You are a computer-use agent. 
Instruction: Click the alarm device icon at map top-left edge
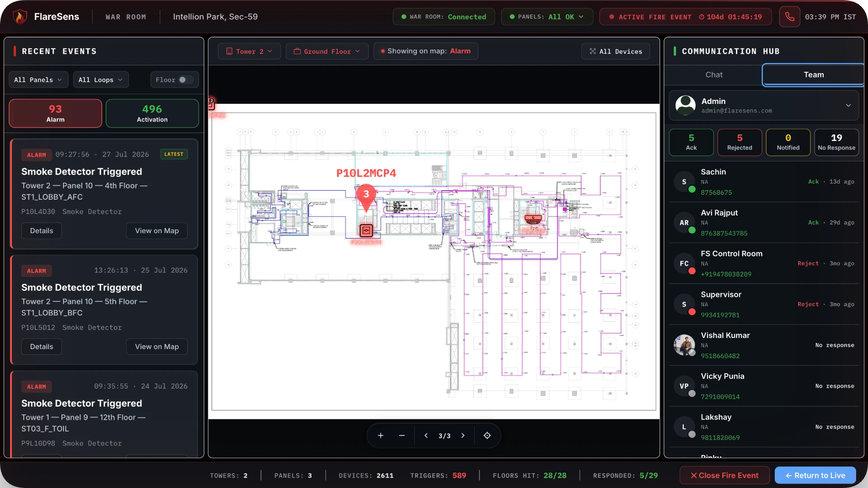click(x=211, y=104)
